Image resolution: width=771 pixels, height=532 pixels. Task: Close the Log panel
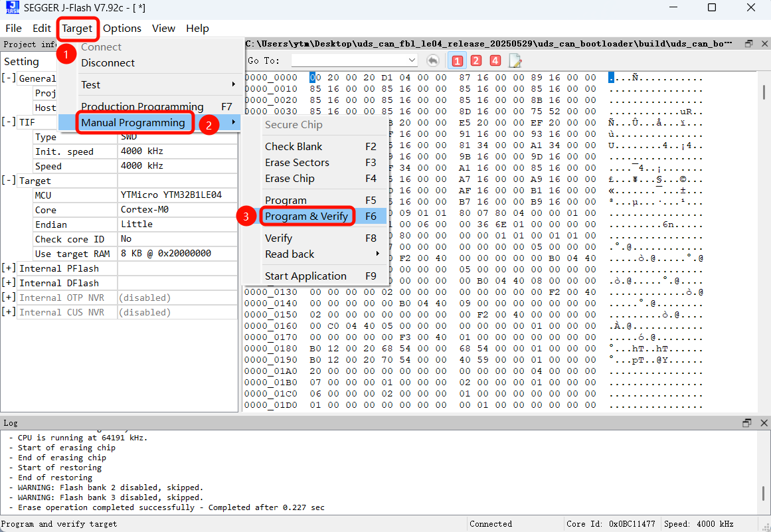764,423
